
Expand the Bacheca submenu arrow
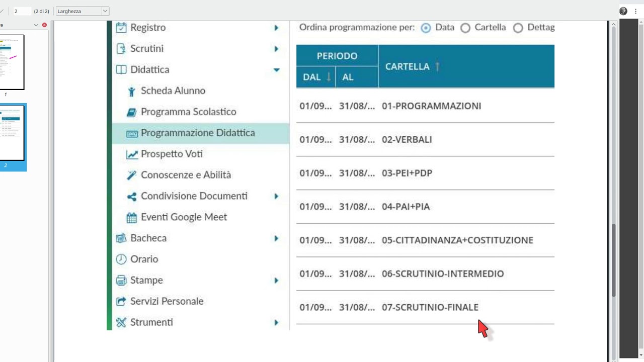276,238
